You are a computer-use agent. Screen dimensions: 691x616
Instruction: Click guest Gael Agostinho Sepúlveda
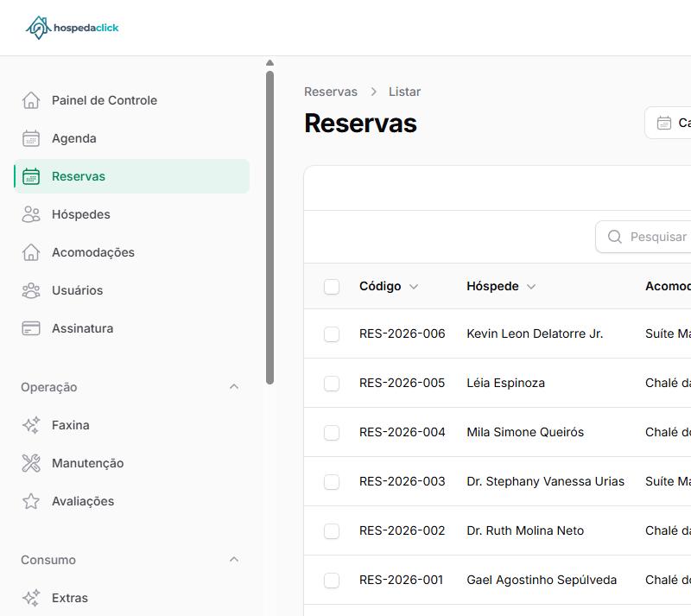coord(542,580)
